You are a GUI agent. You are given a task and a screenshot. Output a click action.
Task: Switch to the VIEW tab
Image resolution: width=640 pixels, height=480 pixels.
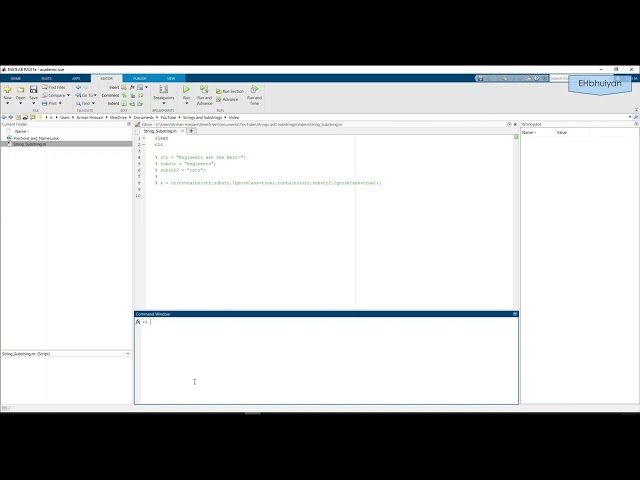(x=171, y=78)
